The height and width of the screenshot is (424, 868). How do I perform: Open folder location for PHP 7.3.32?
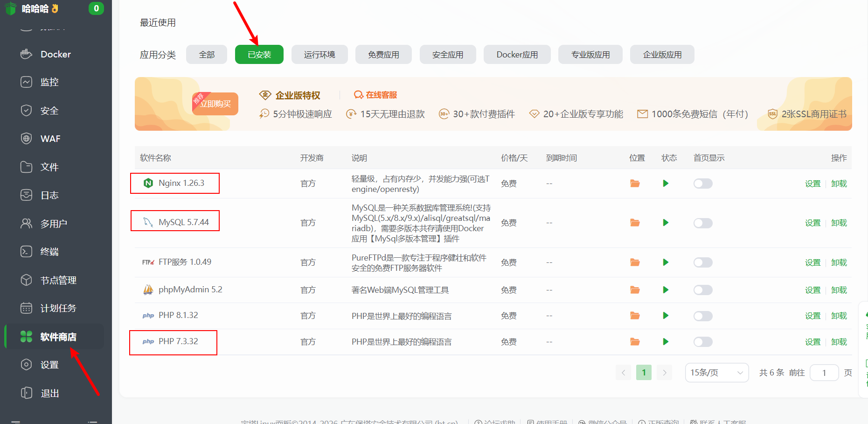pyautogui.click(x=635, y=342)
